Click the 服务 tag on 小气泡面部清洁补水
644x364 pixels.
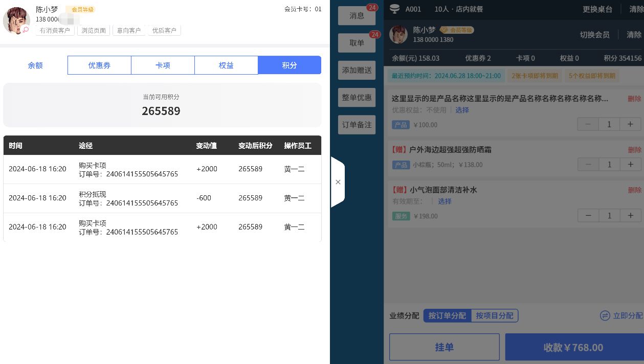point(401,216)
